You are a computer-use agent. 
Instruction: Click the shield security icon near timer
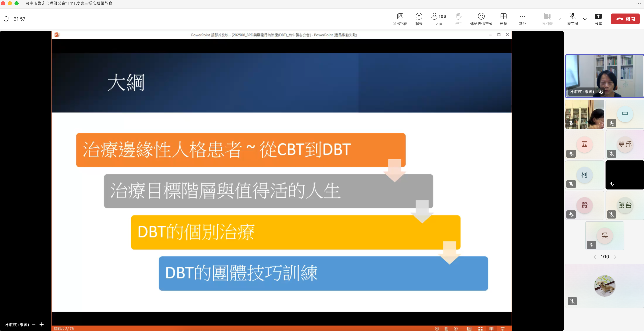pyautogui.click(x=6, y=19)
